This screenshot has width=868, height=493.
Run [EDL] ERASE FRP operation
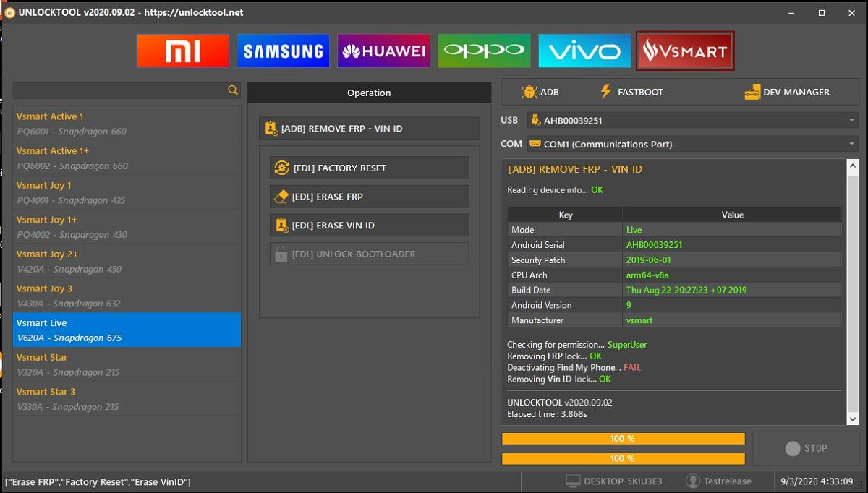click(369, 197)
